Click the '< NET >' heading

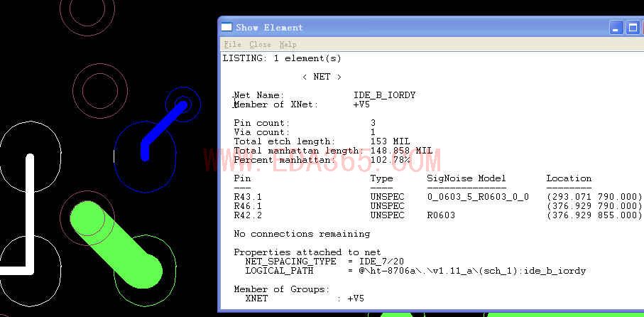click(322, 77)
